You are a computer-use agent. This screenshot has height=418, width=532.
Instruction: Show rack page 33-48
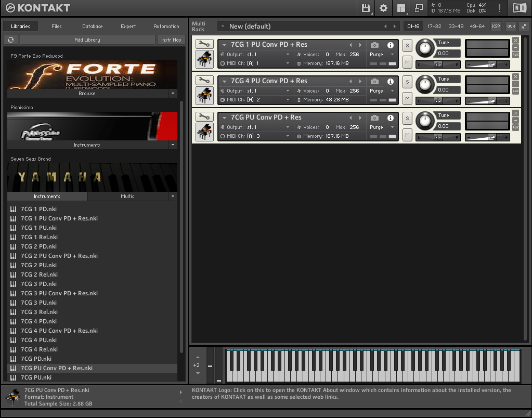tap(456, 26)
